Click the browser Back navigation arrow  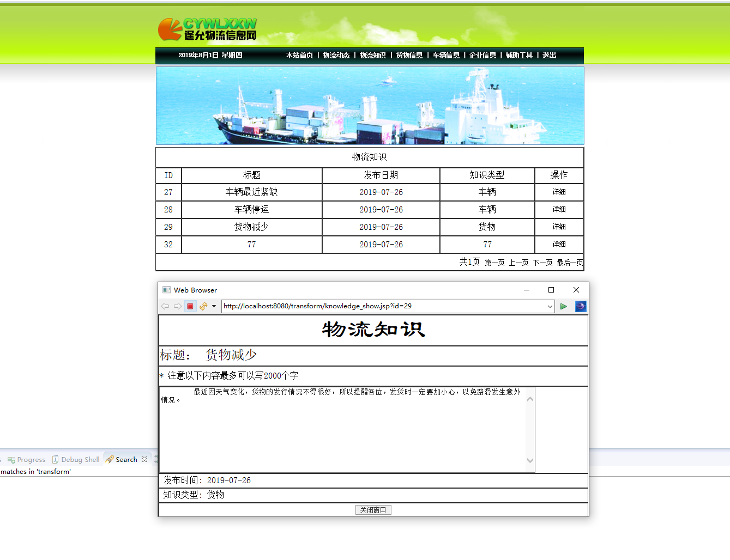coord(165,306)
